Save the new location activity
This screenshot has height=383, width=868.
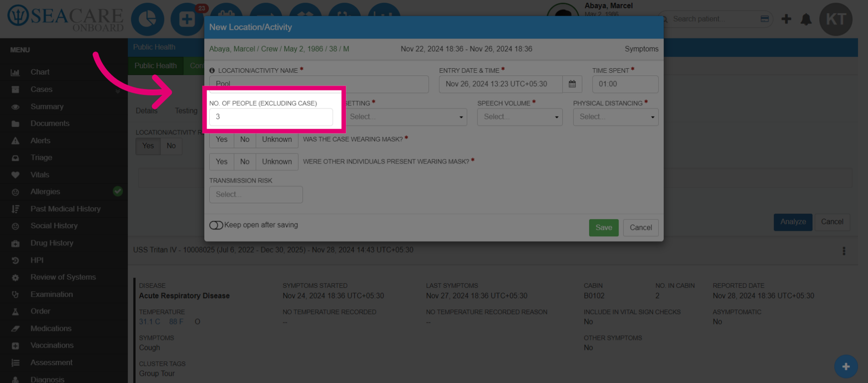[604, 228]
